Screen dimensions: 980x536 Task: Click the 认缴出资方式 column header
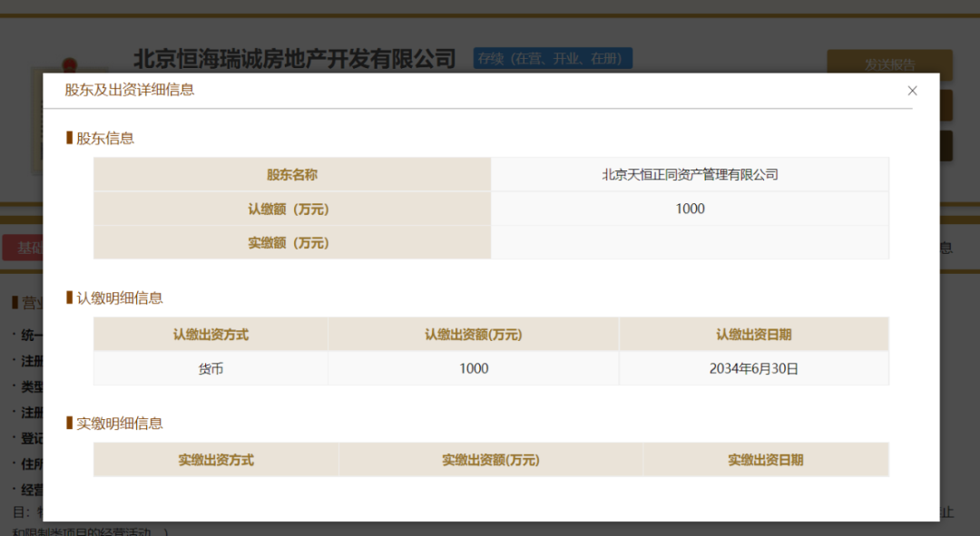(211, 335)
